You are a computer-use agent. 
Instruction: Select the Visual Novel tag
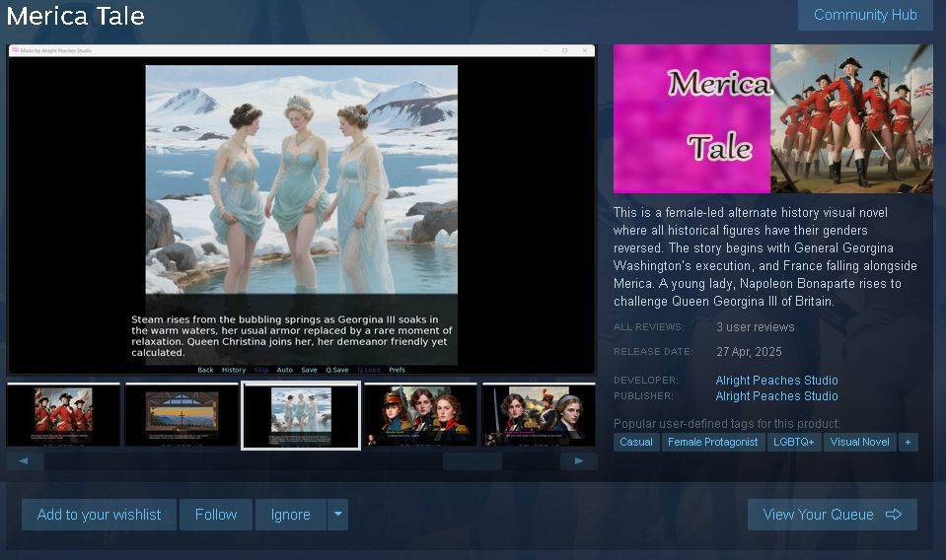pos(860,442)
